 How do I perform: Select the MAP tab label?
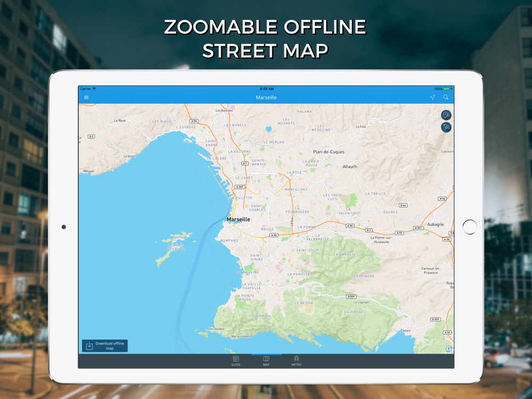pos(267,365)
